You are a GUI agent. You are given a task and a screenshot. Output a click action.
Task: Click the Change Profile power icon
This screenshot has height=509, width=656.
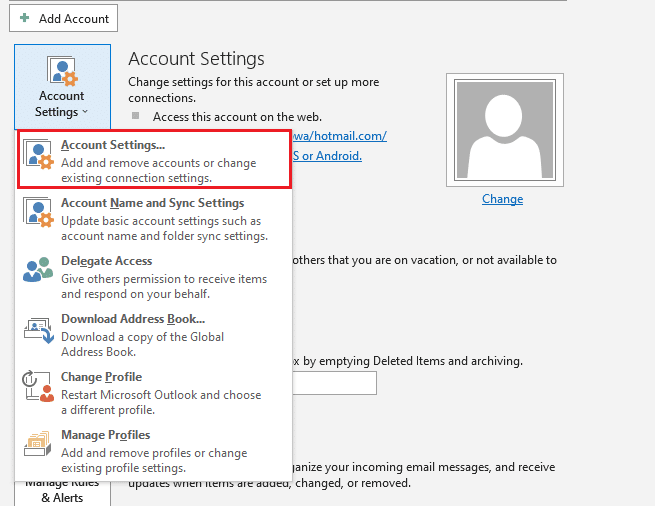point(39,388)
